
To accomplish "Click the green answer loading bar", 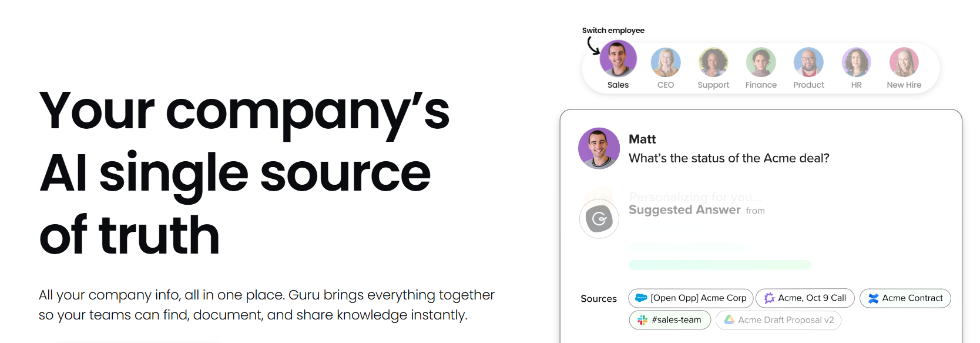I will tap(720, 265).
